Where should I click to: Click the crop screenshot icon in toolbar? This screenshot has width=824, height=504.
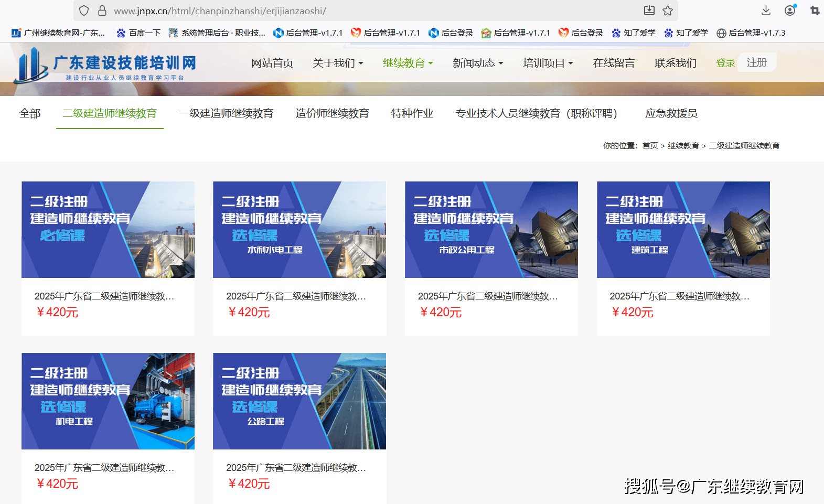pyautogui.click(x=815, y=10)
